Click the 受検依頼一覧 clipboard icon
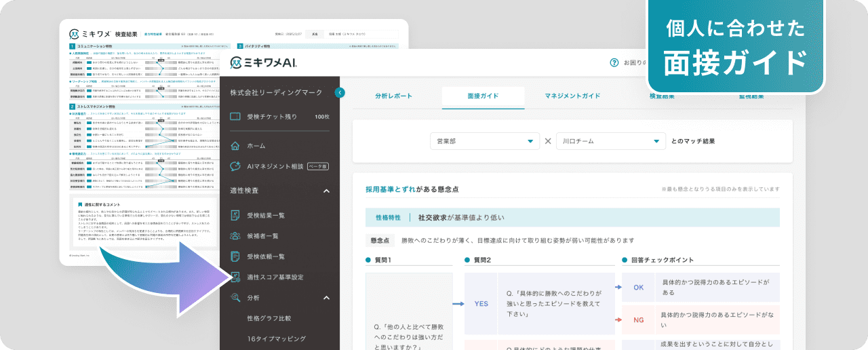 235,256
